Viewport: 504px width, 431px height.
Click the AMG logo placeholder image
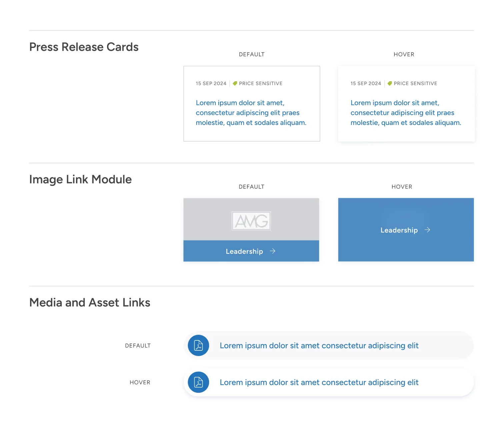(251, 220)
